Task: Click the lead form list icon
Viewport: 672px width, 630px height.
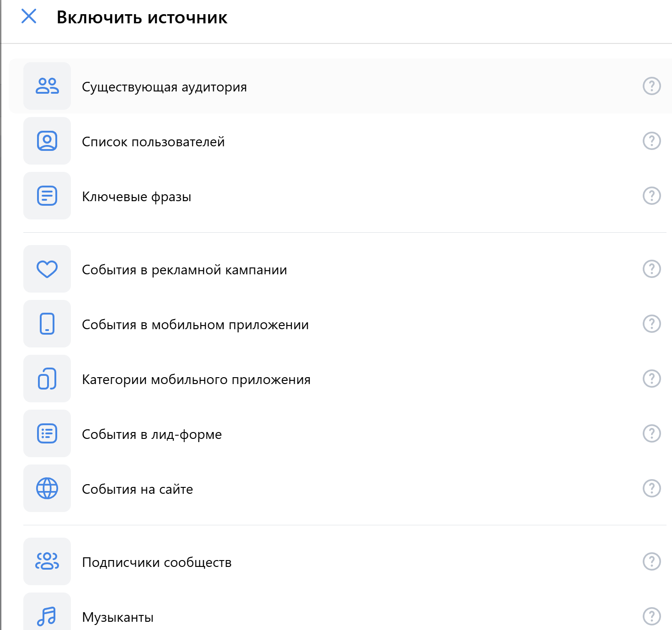Action: [47, 433]
